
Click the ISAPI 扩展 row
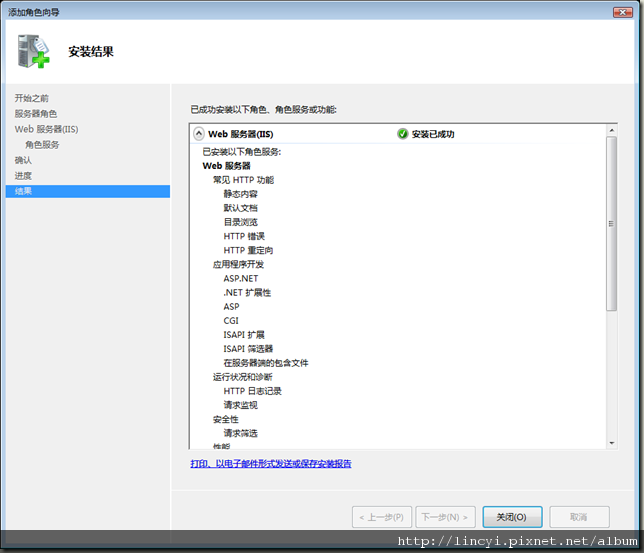pos(244,335)
